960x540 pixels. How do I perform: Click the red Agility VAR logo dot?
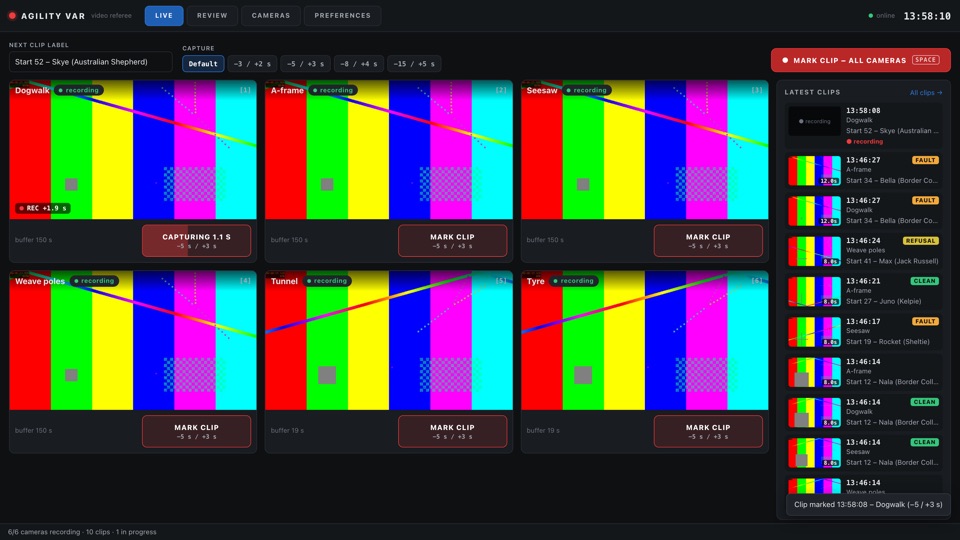pos(12,15)
